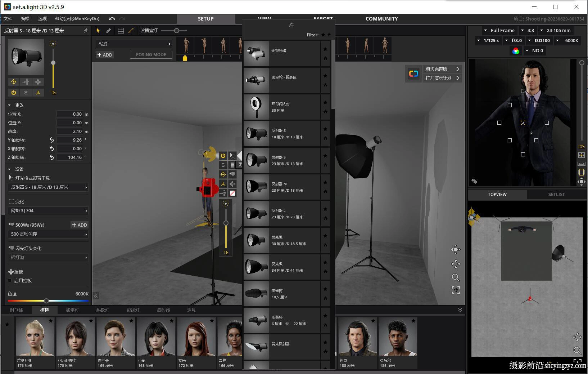
Task: Click the viewport frame-all icon
Action: tap(456, 290)
